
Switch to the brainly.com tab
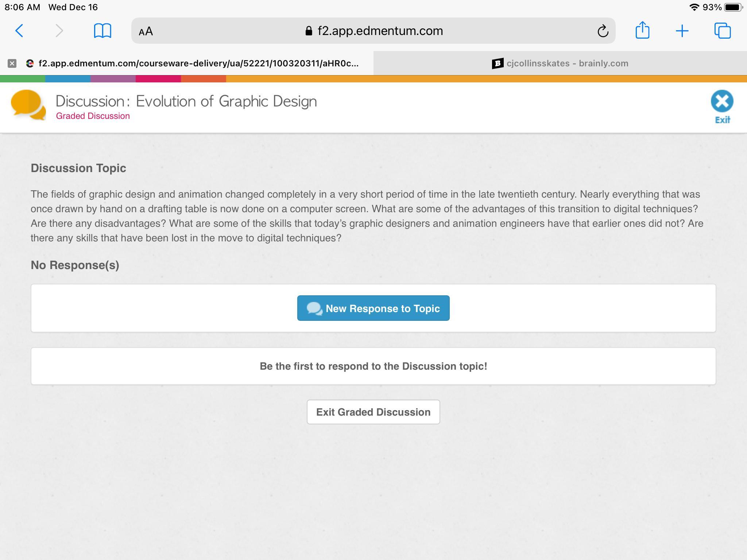[x=560, y=63]
